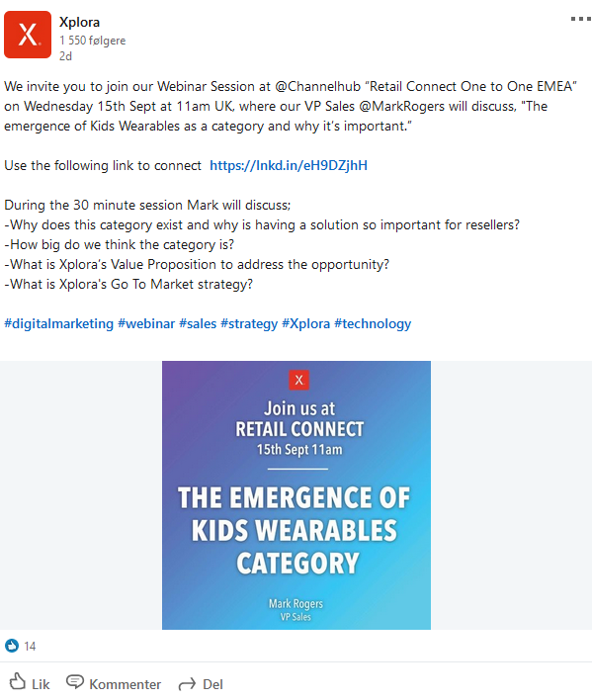Open the blue like reaction icon

pos(12,646)
